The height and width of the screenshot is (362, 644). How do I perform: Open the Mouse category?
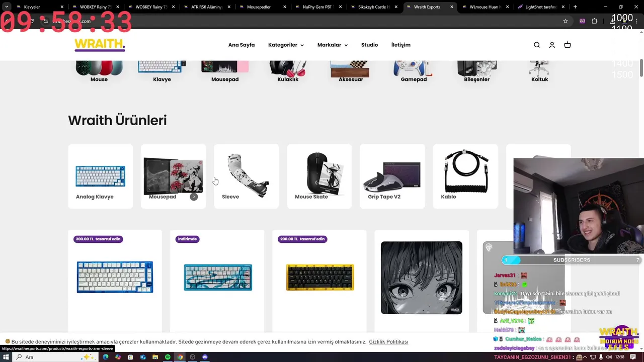pyautogui.click(x=99, y=71)
